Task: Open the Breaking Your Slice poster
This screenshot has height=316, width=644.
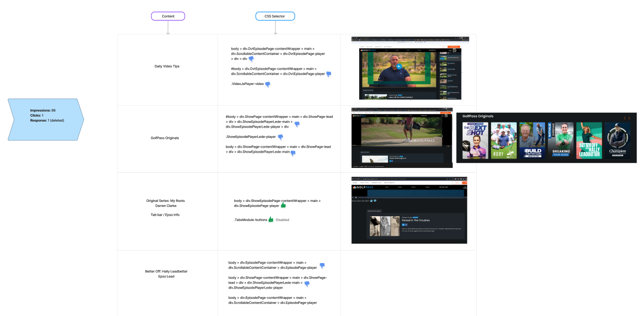Action: (561, 141)
